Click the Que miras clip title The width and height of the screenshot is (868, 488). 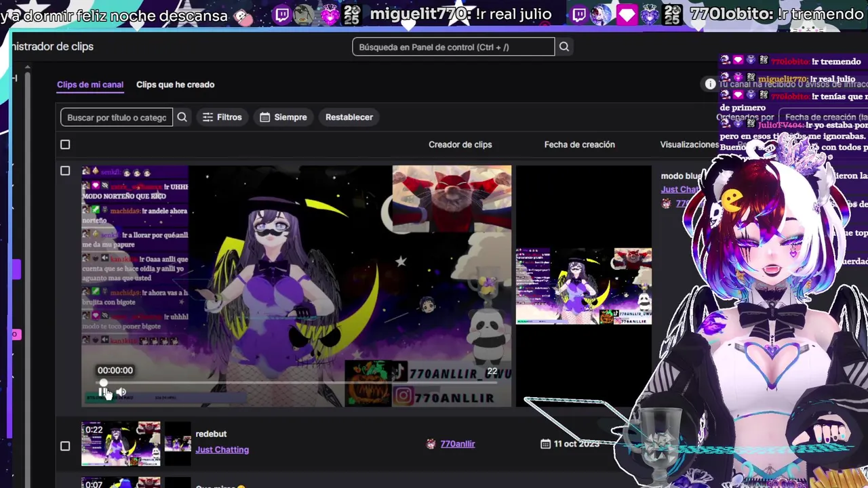pyautogui.click(x=220, y=485)
